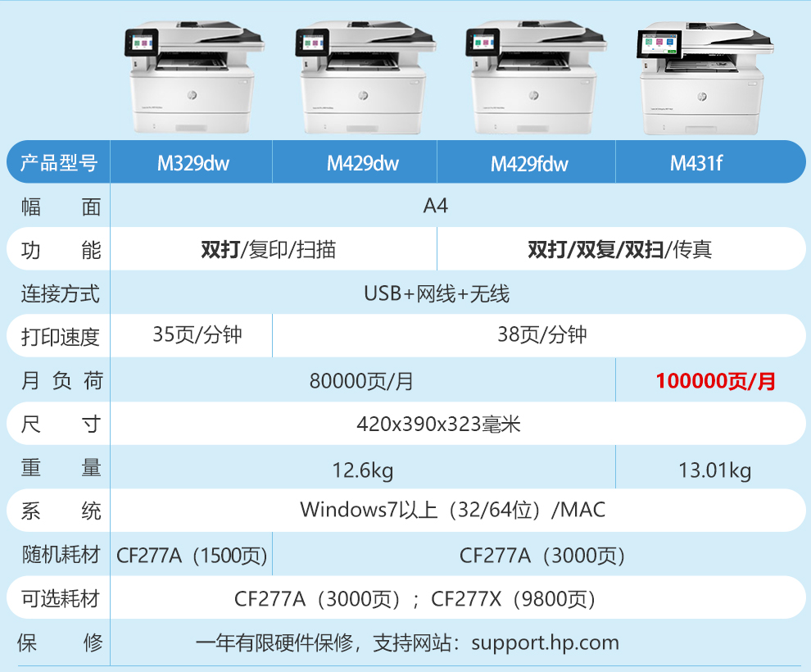This screenshot has width=811, height=672.
Task: Click the 35页/分钟 print speed cell
Action: (197, 335)
